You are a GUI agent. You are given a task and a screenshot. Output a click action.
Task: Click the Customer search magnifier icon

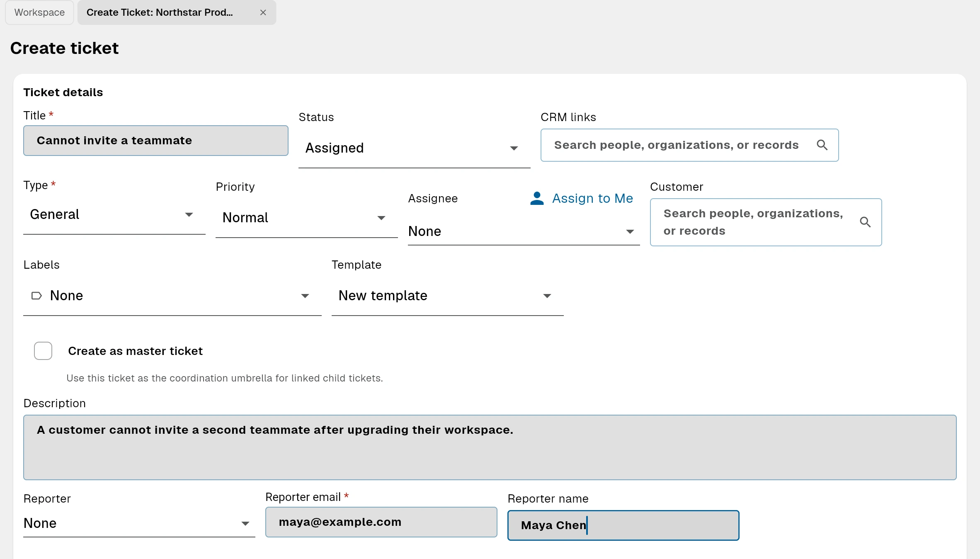(865, 222)
